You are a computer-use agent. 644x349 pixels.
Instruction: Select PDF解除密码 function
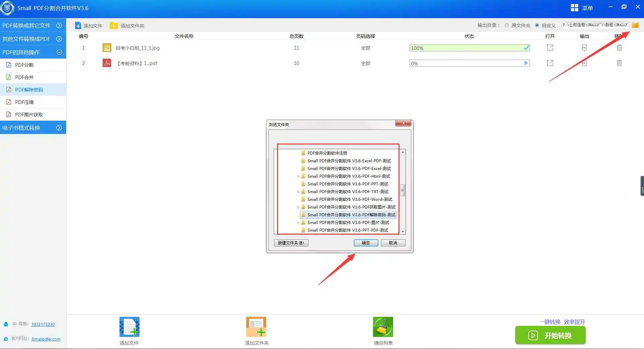click(x=33, y=90)
